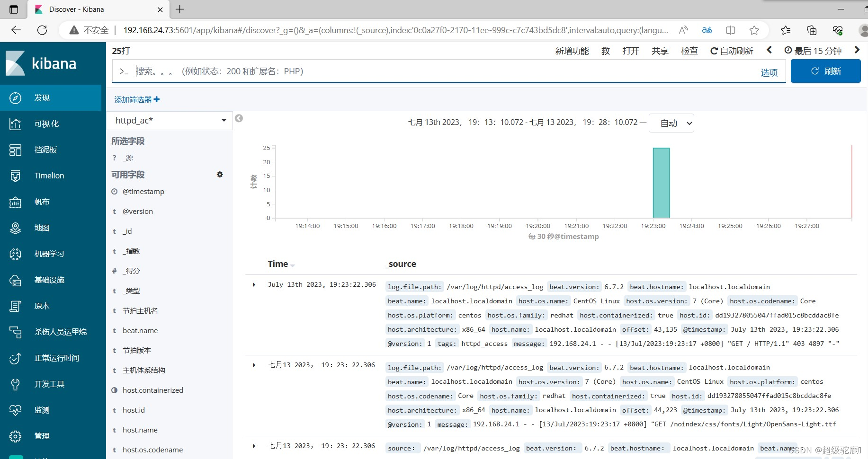Click the _source column header

(x=401, y=264)
